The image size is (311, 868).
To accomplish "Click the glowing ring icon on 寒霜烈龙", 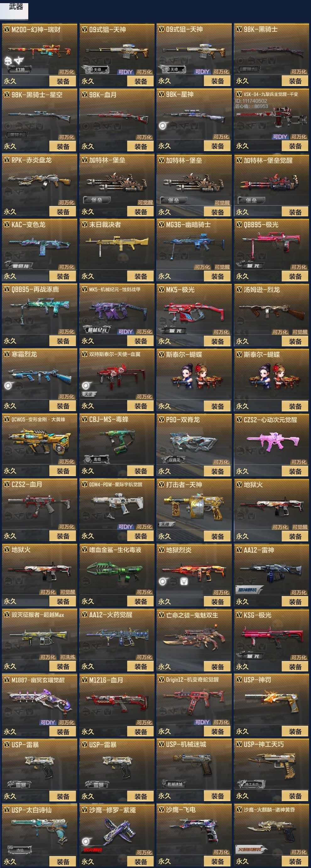I will point(8,385).
